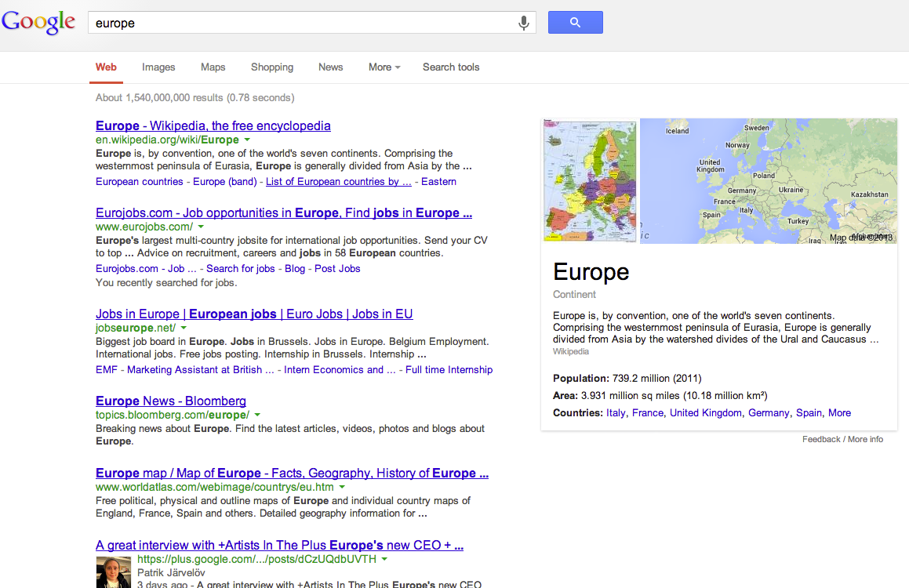The height and width of the screenshot is (588, 909).
Task: Open the European countries sitelink
Action: tap(139, 181)
